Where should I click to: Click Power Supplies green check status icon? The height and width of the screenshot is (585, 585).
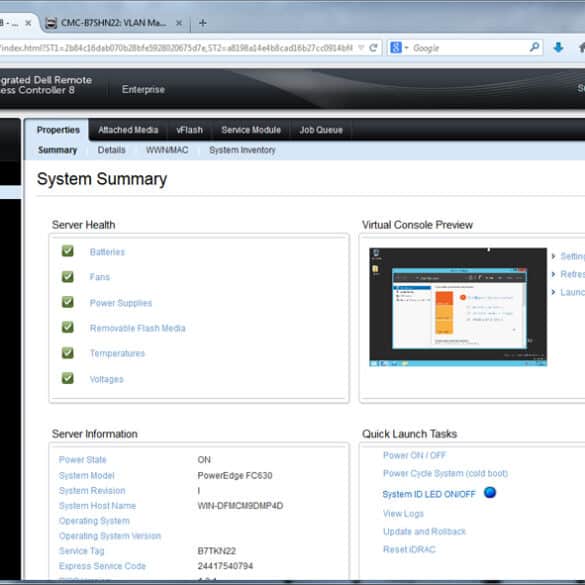click(x=68, y=302)
